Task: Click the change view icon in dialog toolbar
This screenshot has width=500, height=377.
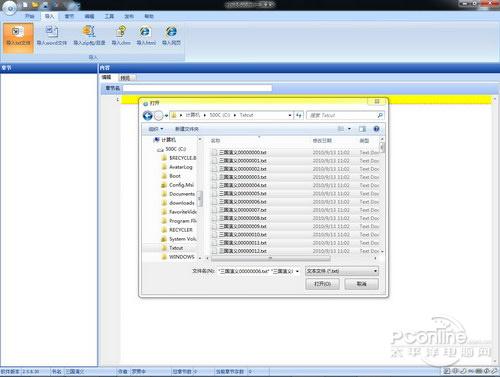Action: pyautogui.click(x=341, y=129)
